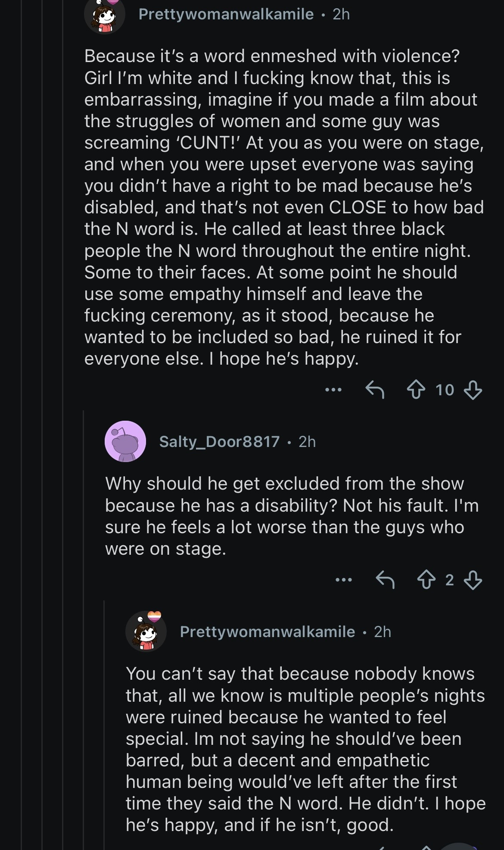Open the Salty_Door8817 username profile link

[219, 441]
